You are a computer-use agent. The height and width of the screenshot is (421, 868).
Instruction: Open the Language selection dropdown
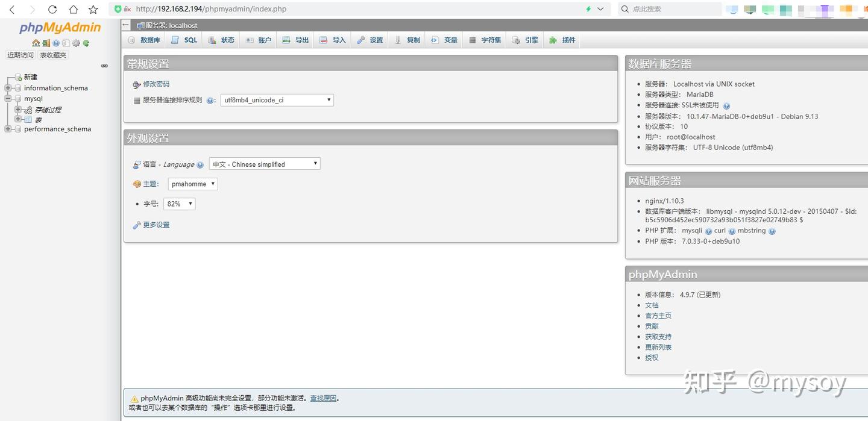point(264,163)
